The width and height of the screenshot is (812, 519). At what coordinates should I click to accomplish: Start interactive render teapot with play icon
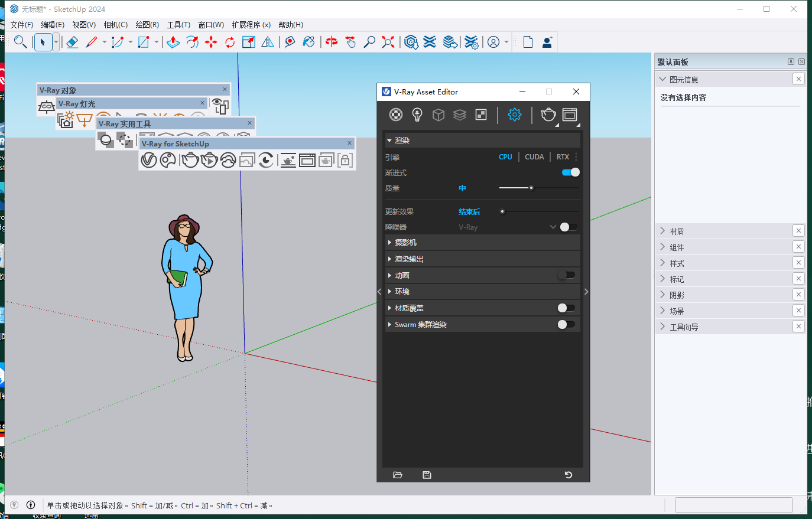pyautogui.click(x=209, y=159)
